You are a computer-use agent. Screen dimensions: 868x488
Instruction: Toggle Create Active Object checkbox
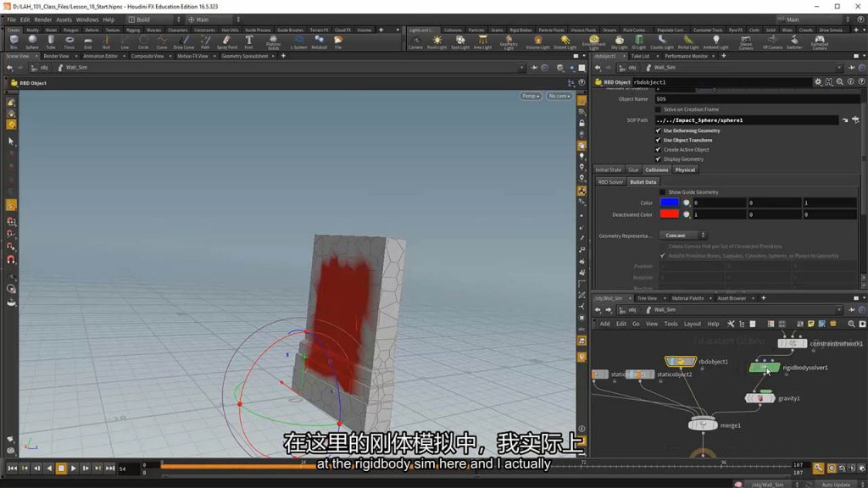pyautogui.click(x=658, y=149)
